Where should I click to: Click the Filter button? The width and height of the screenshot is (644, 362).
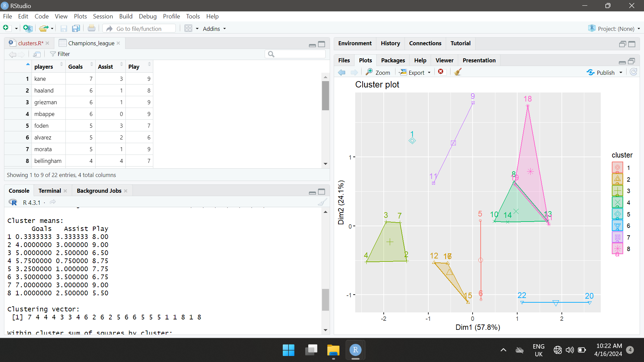tap(60, 54)
